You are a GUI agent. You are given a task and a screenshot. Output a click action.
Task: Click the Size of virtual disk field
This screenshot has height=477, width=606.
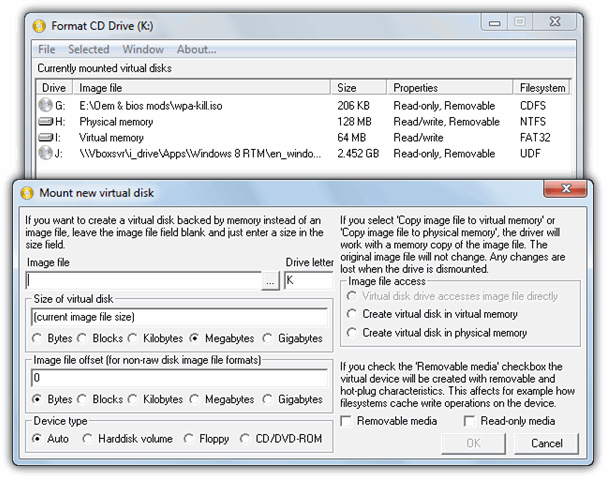[x=179, y=317]
